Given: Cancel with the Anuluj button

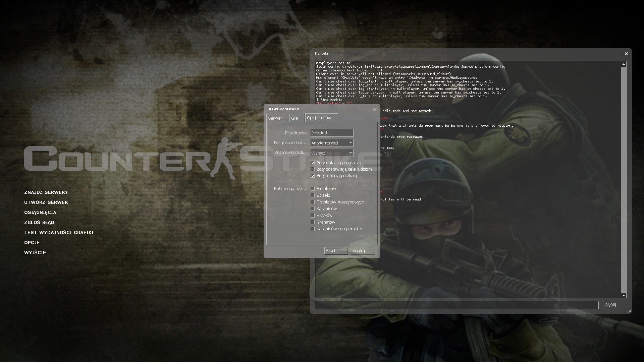Looking at the screenshot, I should [363, 251].
